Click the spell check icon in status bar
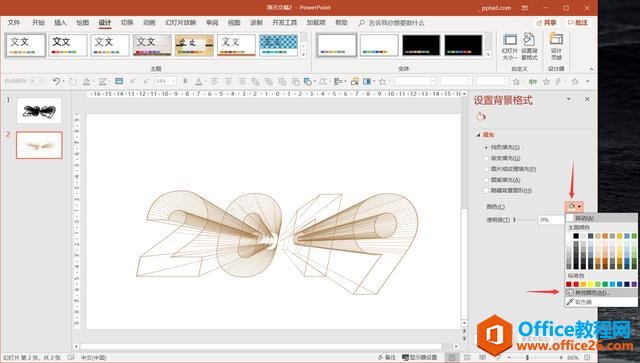This screenshot has height=363, width=640. point(71,357)
